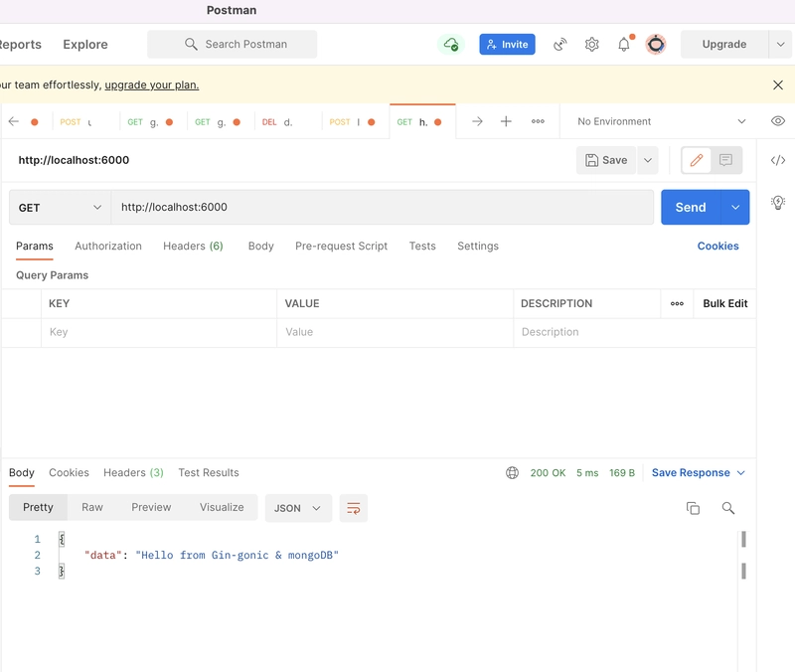Image resolution: width=795 pixels, height=672 pixels.
Task: Select the Pretty response view
Action: pyautogui.click(x=38, y=508)
